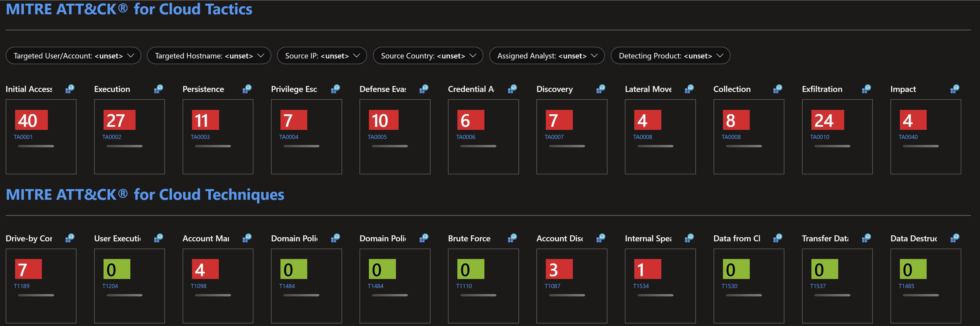
Task: Click the TA0004 tactic ID
Action: coord(289,137)
